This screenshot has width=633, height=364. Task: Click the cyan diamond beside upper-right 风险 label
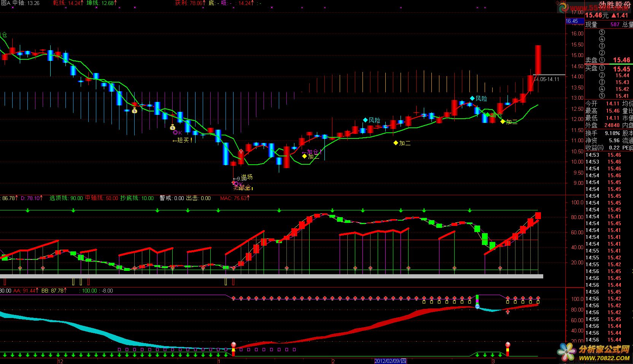click(x=472, y=99)
